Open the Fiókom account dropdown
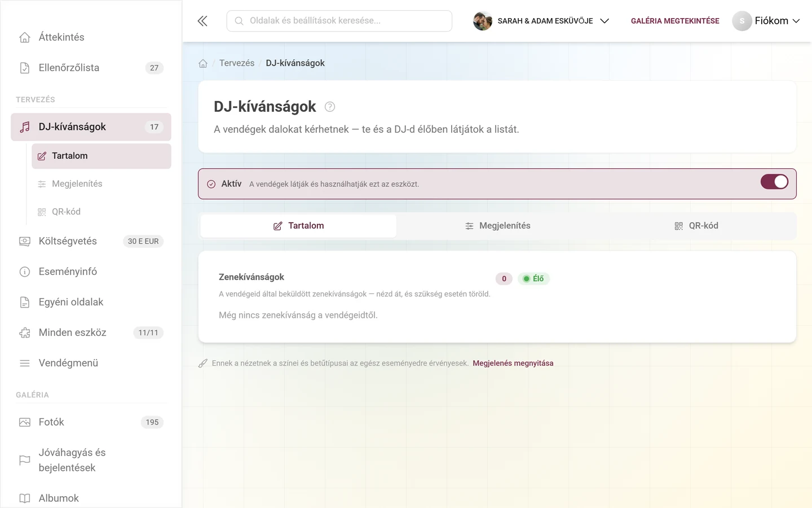 (766, 21)
